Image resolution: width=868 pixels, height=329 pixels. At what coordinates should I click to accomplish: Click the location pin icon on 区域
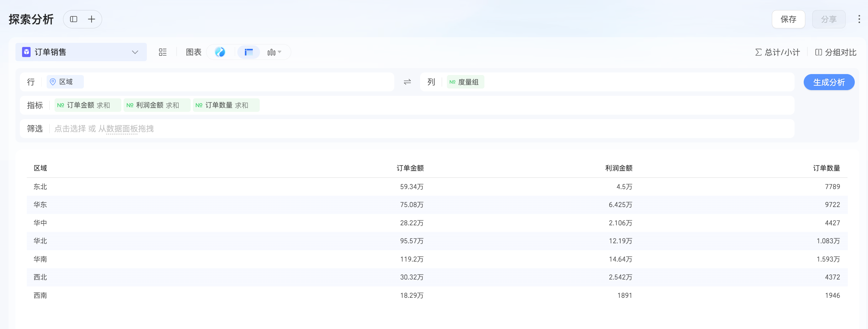tap(53, 82)
